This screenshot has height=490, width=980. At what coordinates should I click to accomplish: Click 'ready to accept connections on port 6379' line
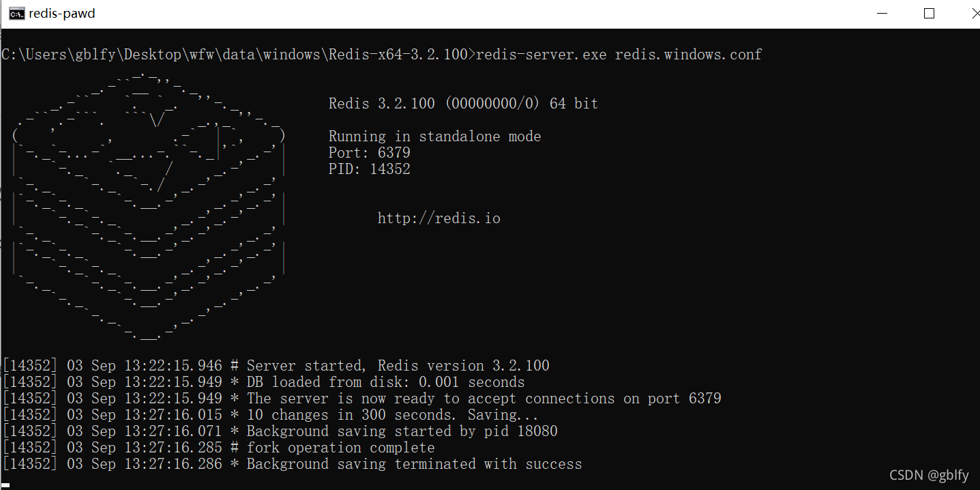[362, 399]
